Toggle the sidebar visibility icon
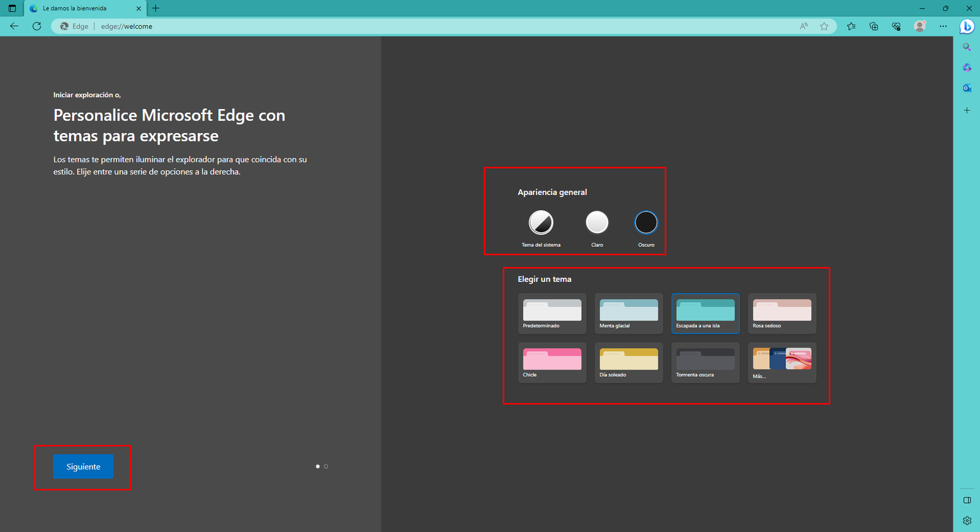This screenshot has height=532, width=980. (x=967, y=500)
